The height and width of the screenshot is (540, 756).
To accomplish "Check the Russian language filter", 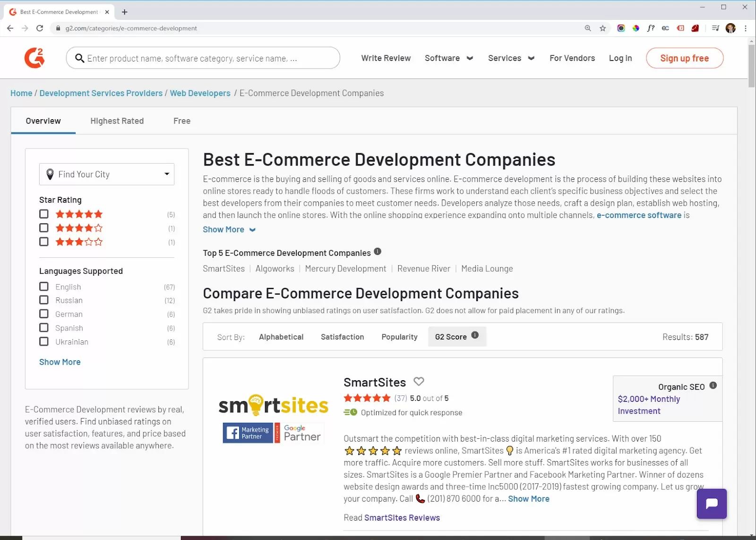I will 44,300.
